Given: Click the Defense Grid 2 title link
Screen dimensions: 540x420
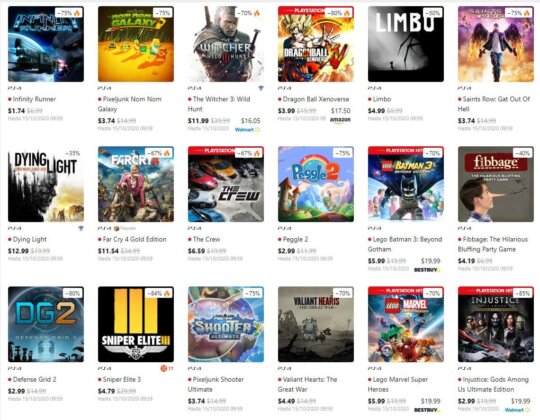Looking at the screenshot, I should point(34,379).
